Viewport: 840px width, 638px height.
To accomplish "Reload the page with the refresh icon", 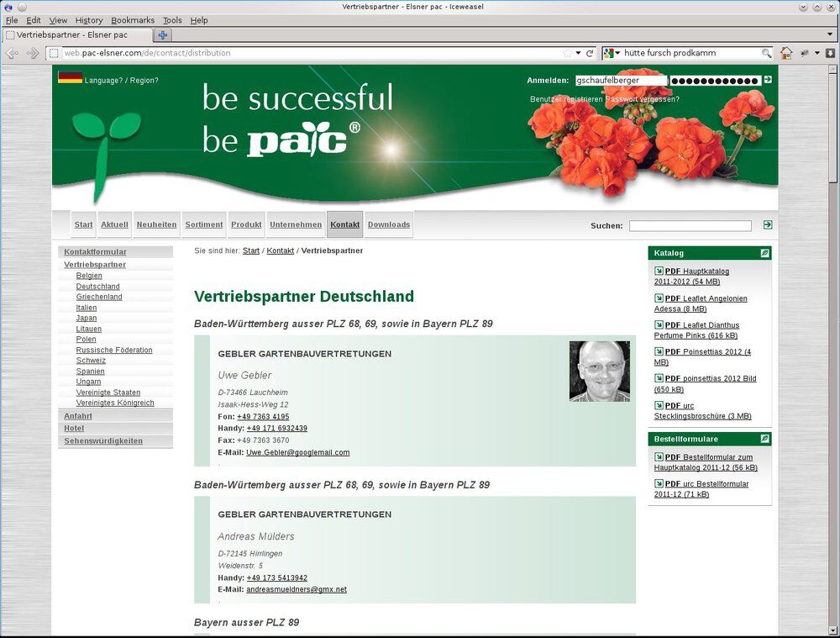I will [591, 53].
